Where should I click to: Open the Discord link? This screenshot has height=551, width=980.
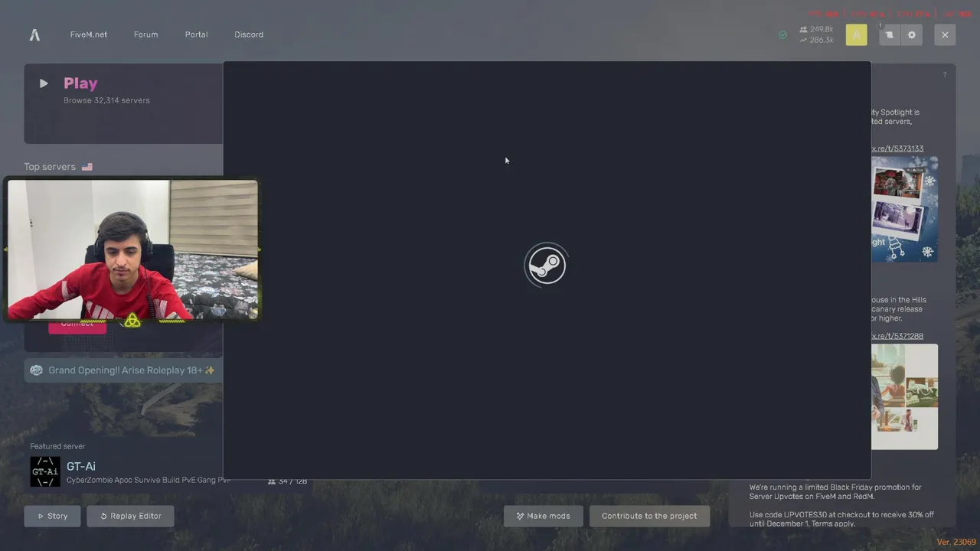(249, 34)
